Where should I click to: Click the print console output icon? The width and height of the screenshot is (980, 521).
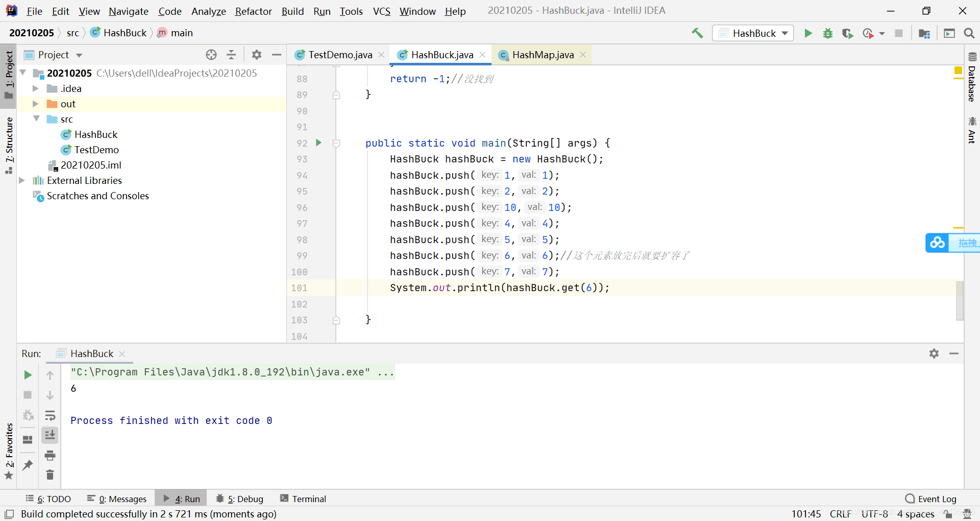coord(50,455)
